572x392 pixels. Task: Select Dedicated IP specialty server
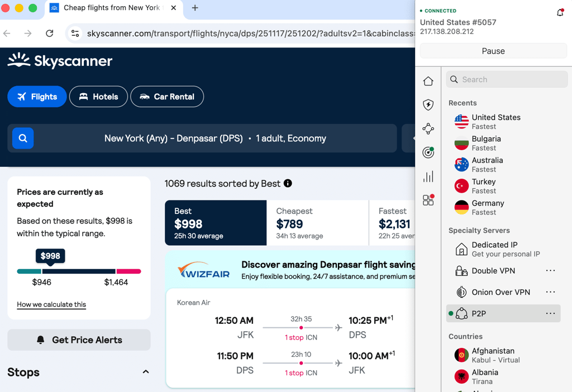click(503, 250)
